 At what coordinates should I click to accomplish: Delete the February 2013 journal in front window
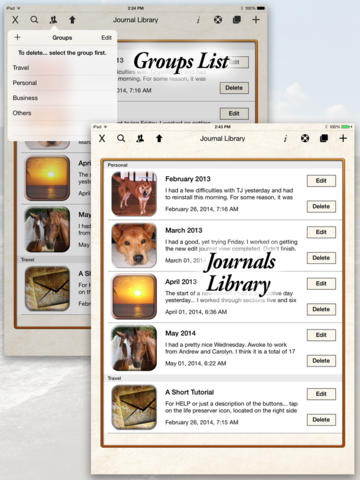321,206
